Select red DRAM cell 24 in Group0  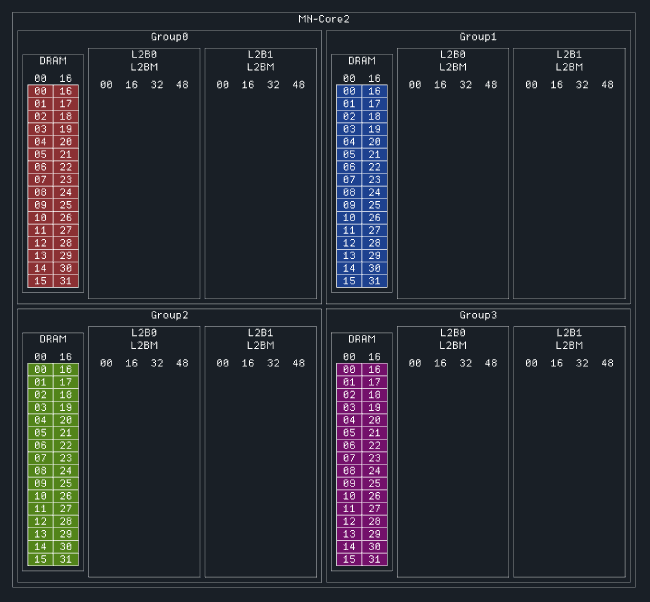pos(65,192)
